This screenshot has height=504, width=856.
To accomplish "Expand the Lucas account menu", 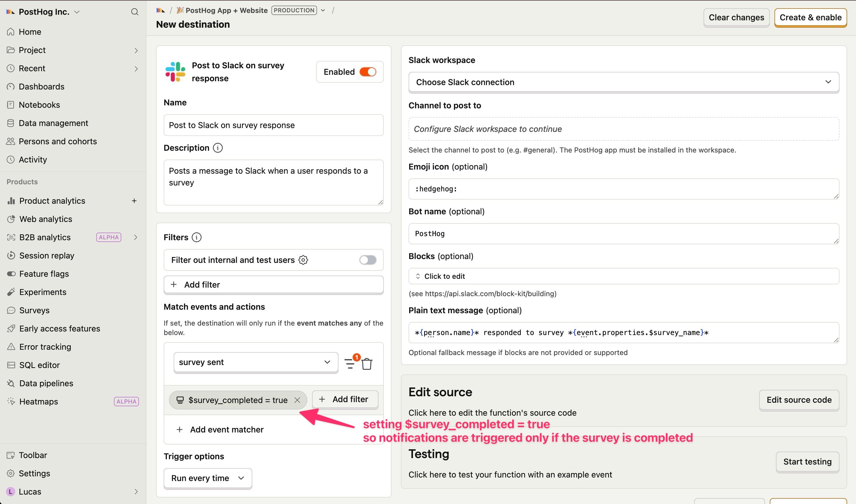I will [136, 491].
